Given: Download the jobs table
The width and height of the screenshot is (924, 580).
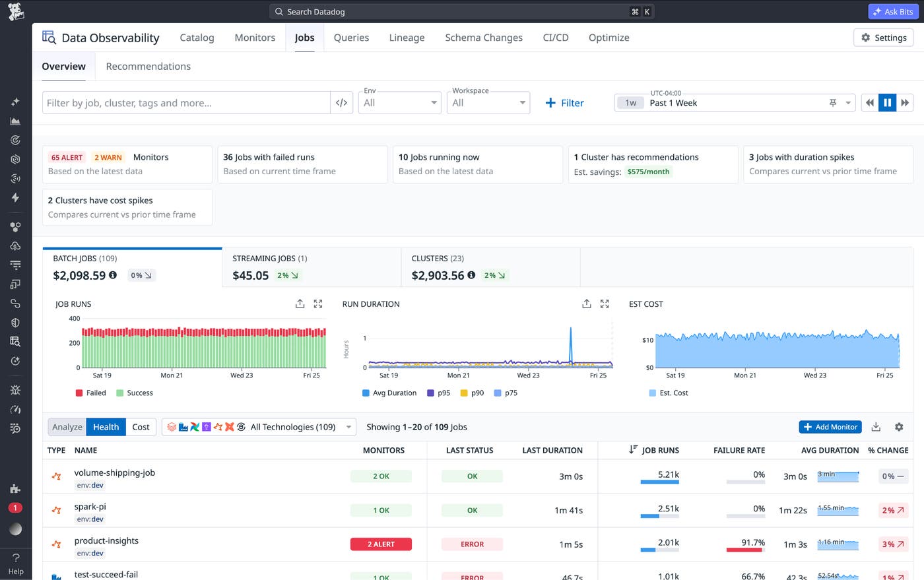Looking at the screenshot, I should click(876, 427).
